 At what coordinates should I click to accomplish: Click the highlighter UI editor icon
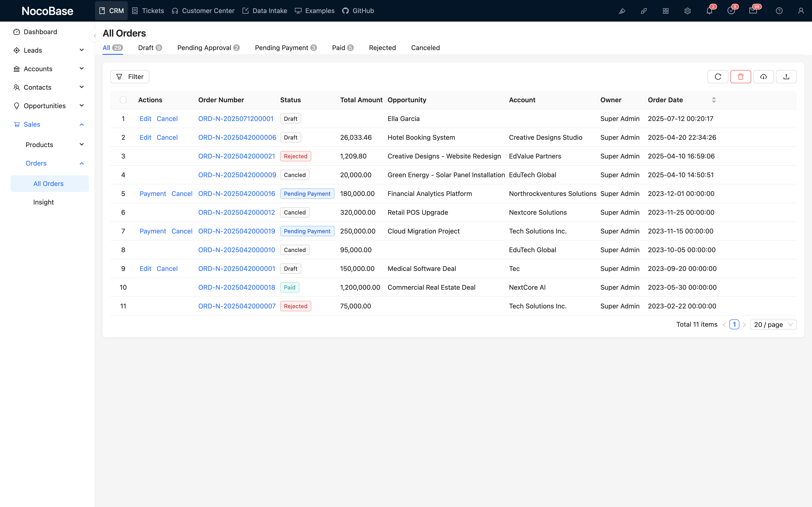pyautogui.click(x=622, y=11)
